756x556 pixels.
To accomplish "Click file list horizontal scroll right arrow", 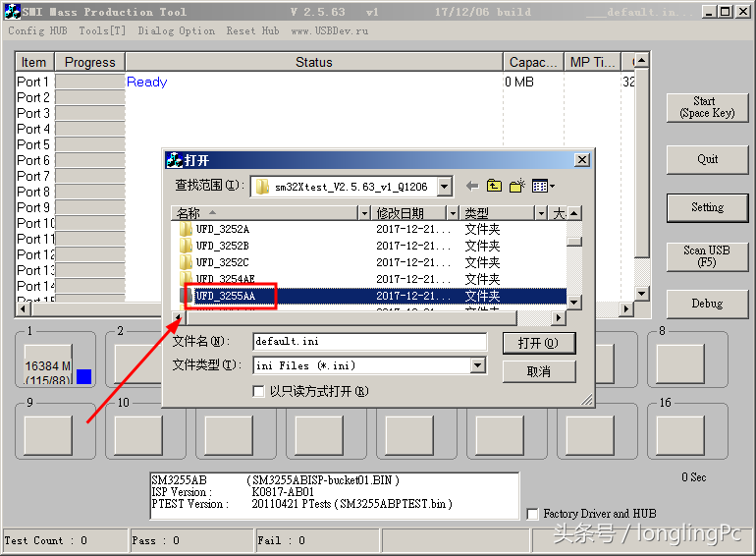I will click(x=559, y=317).
